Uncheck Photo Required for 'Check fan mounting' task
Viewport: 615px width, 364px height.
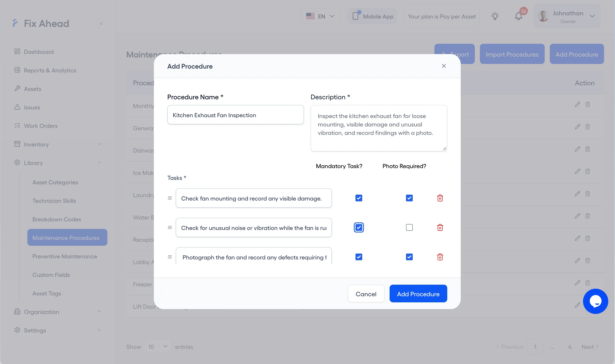pos(409,198)
